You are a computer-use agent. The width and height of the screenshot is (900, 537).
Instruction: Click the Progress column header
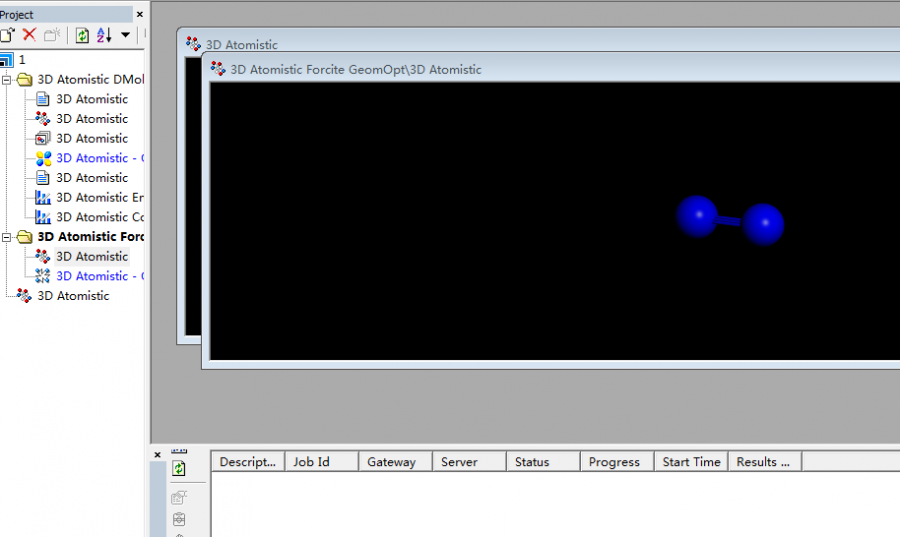(x=614, y=462)
